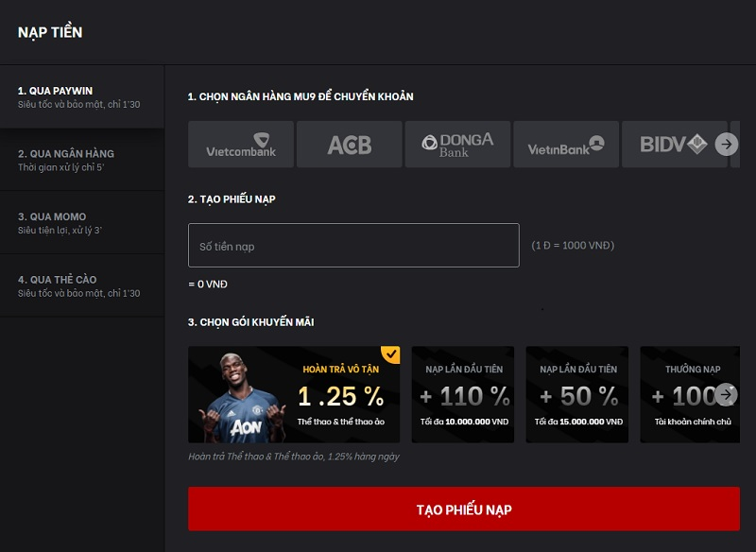Click the Chọn Gói Khuyến Mãi section label
This screenshot has height=552, width=756.
[x=250, y=322]
